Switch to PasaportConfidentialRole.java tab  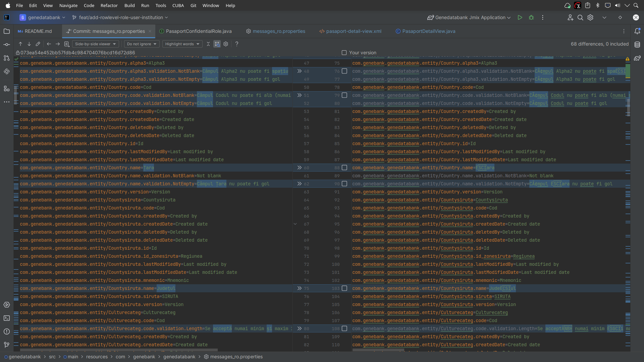195,31
